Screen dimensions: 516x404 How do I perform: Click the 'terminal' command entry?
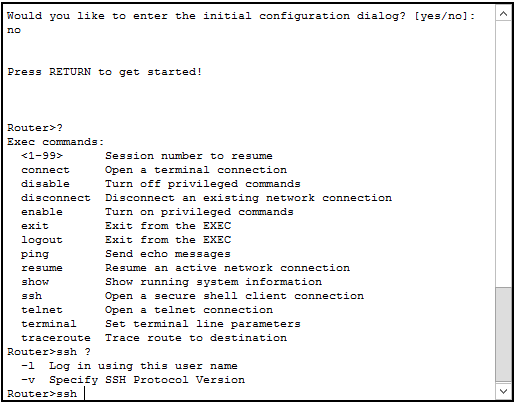(x=49, y=324)
